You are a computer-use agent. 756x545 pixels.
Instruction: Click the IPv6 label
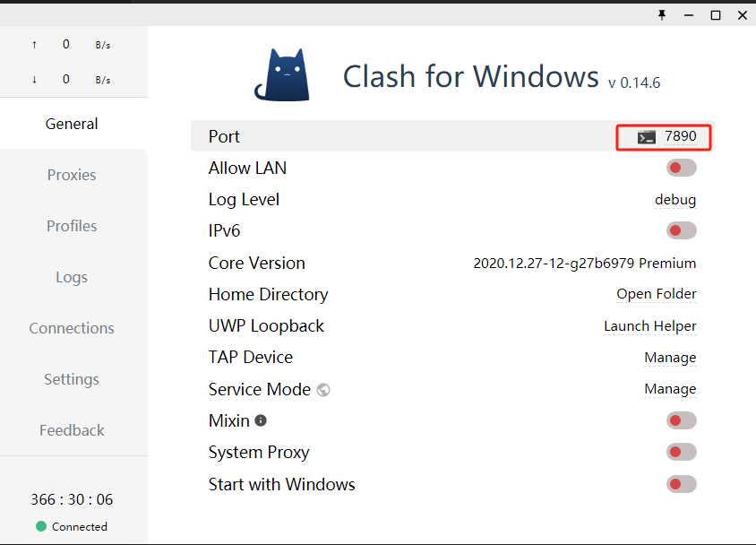click(x=224, y=230)
